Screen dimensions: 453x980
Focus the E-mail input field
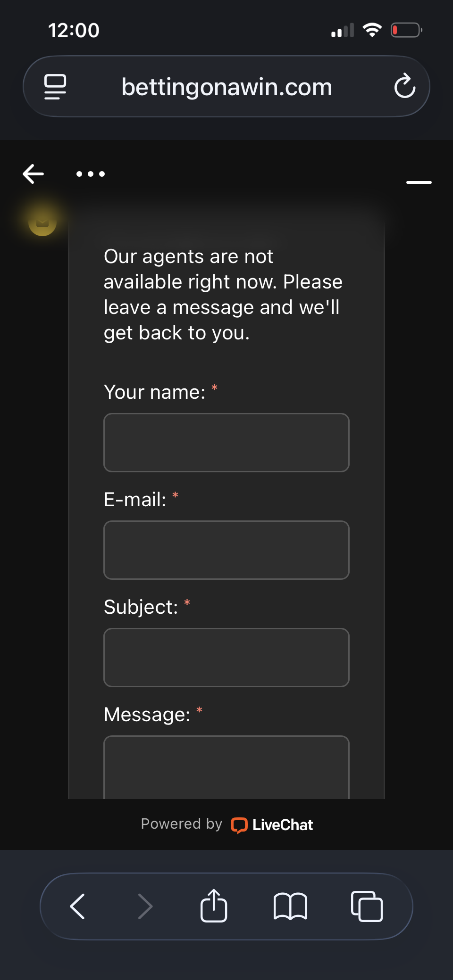[x=226, y=550]
